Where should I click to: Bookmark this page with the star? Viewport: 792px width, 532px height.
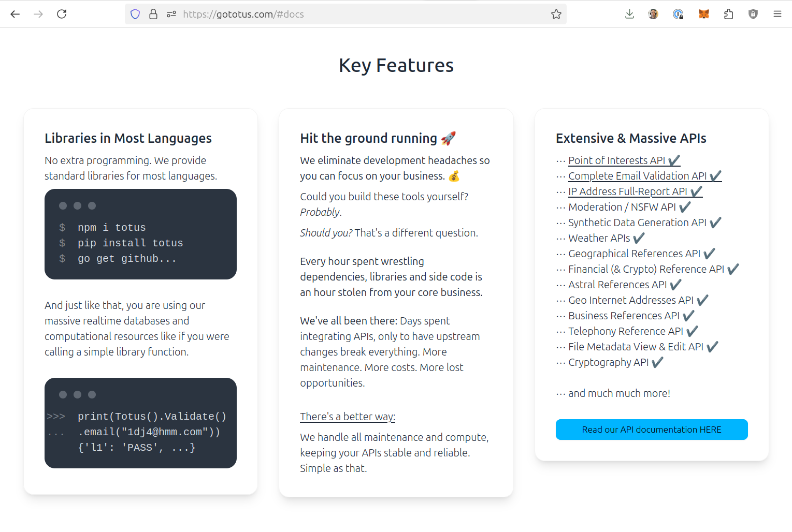tap(556, 14)
